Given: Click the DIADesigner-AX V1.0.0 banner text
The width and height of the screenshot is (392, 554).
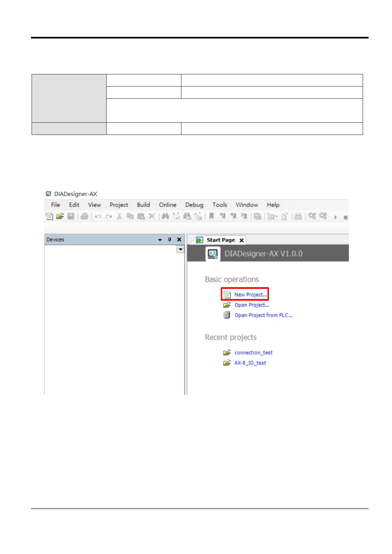Looking at the screenshot, I should pos(263,254).
